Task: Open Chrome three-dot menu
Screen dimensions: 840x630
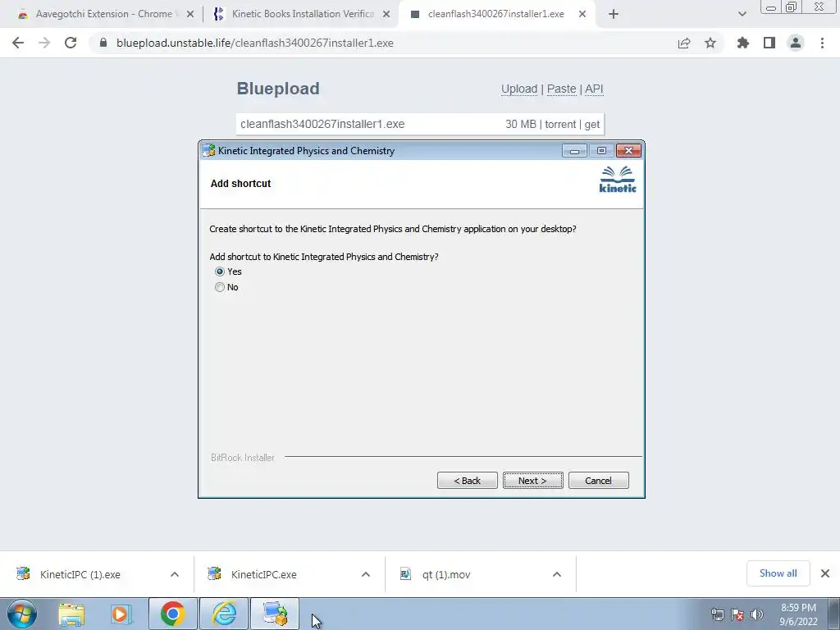Action: pos(822,43)
